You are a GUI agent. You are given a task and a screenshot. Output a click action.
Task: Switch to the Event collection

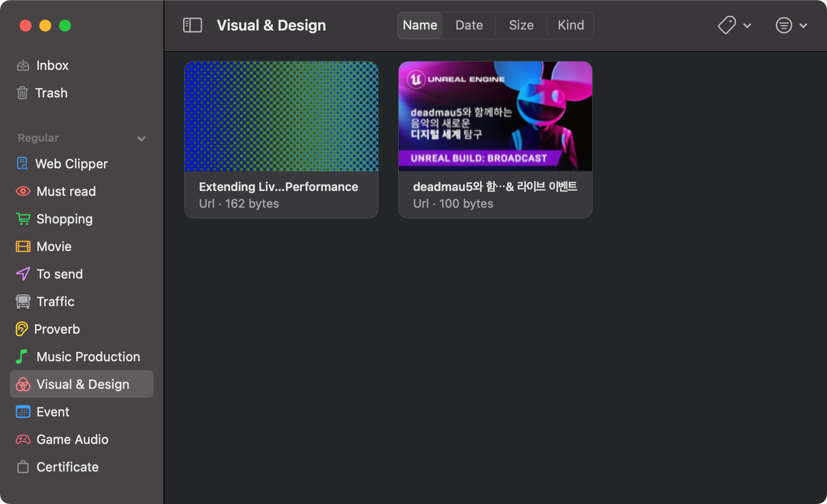[x=82, y=412]
